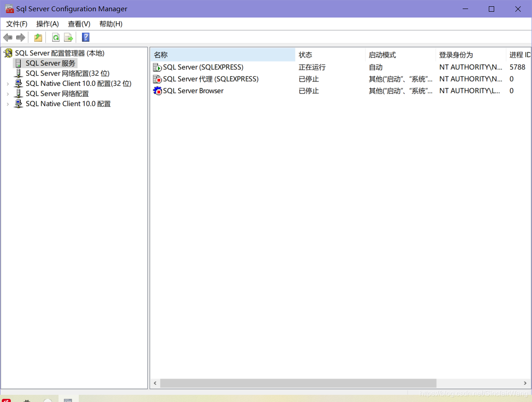Click the login account cell for SQL Server (SQLEXPRESS)
This screenshot has height=402, width=532.
pyautogui.click(x=471, y=67)
